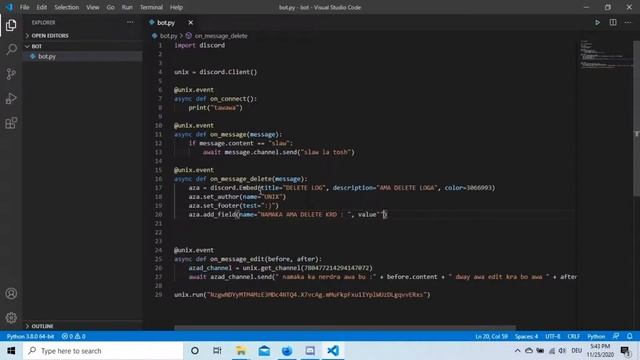This screenshot has height=360, width=640.
Task: Click the mouse cursor position in line 17 code
Action: coord(260,190)
